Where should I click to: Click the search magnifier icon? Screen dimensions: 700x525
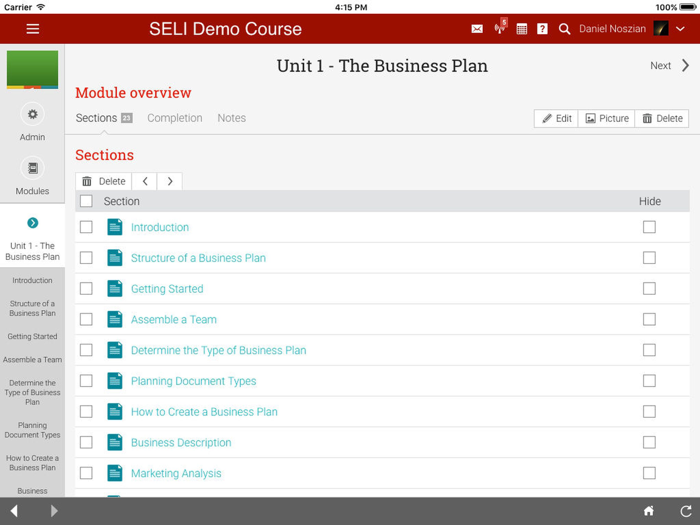[x=564, y=29]
